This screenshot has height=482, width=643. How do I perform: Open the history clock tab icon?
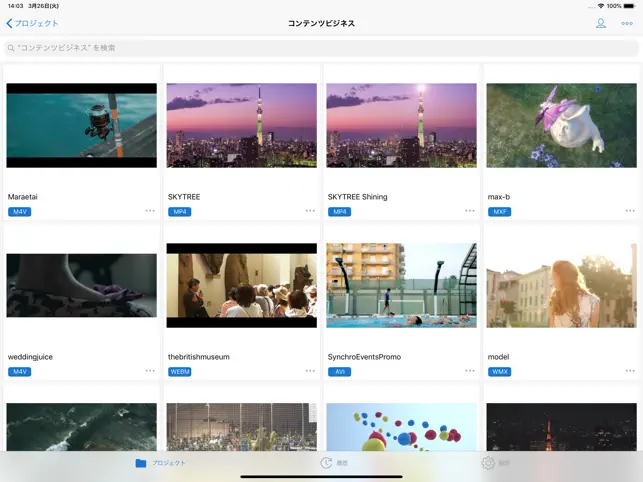click(x=326, y=463)
